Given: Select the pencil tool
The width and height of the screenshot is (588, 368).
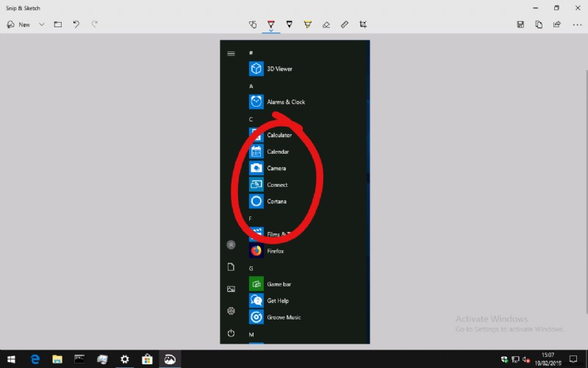Looking at the screenshot, I should click(289, 24).
